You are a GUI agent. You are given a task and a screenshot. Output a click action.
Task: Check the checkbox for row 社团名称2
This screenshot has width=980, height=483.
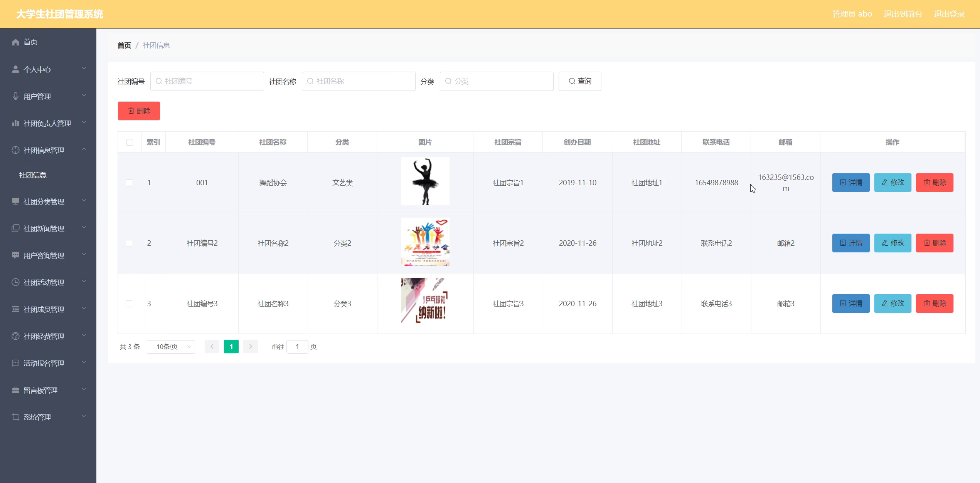pos(129,243)
